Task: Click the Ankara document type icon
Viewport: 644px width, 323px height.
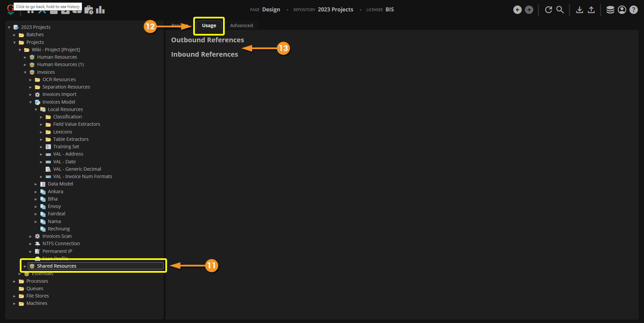Action: point(43,192)
